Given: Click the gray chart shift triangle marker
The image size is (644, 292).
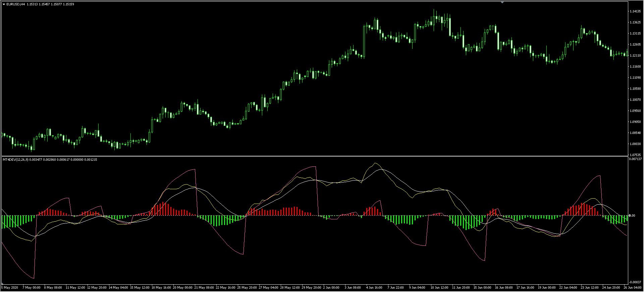Looking at the screenshot, I should (502, 2).
